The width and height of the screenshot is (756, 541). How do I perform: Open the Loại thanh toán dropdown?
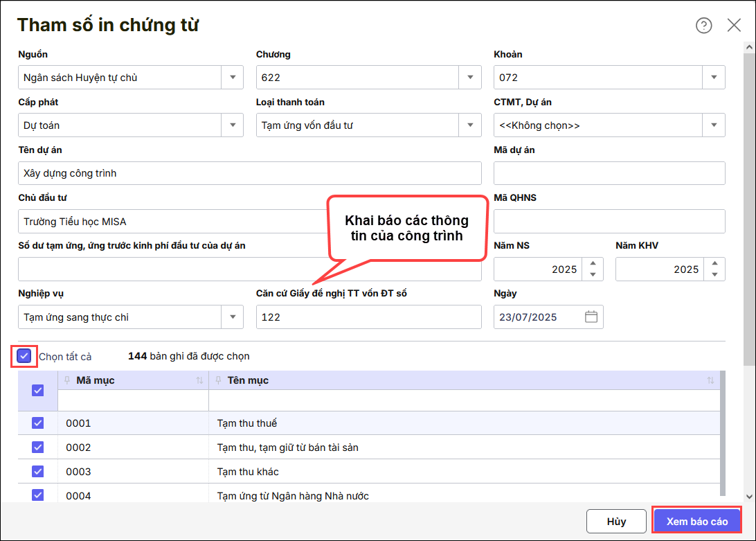(x=470, y=125)
